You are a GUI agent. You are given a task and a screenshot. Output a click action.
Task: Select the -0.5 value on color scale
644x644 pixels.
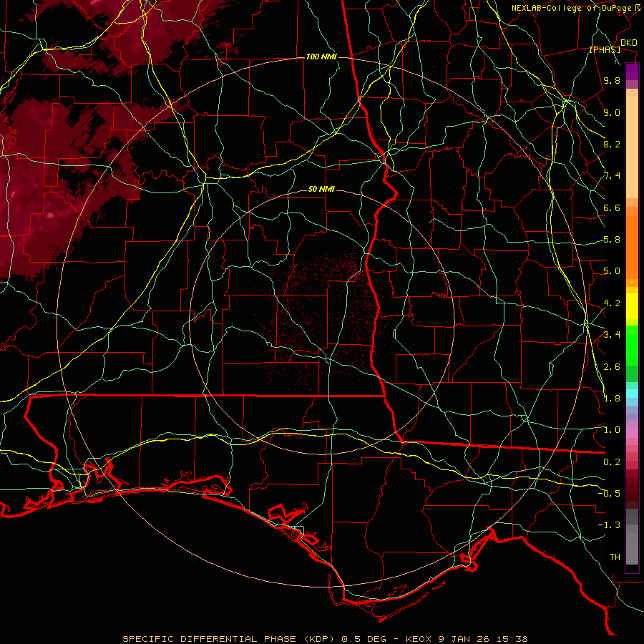point(609,494)
